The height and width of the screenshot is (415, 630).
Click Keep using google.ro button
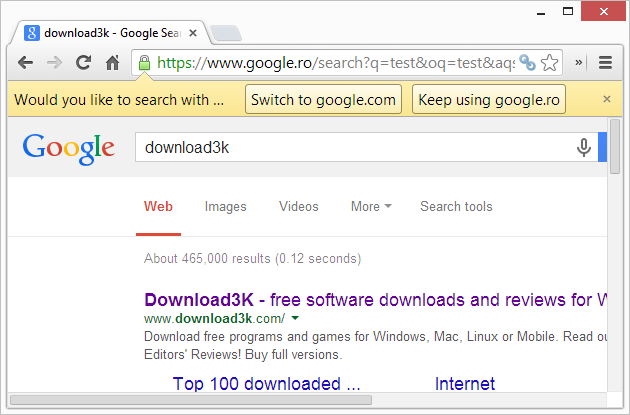coord(488,100)
